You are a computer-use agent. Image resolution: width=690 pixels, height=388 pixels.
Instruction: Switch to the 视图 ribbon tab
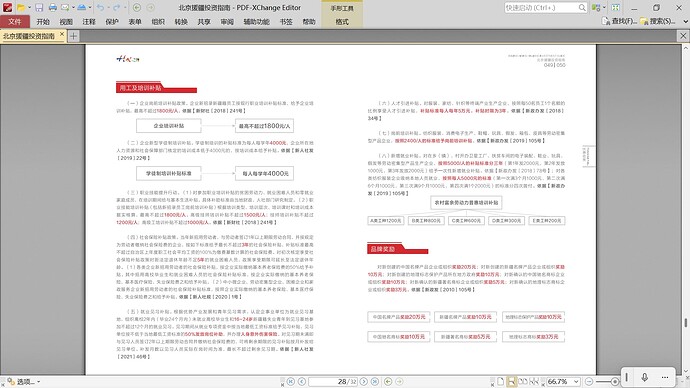[66, 22]
